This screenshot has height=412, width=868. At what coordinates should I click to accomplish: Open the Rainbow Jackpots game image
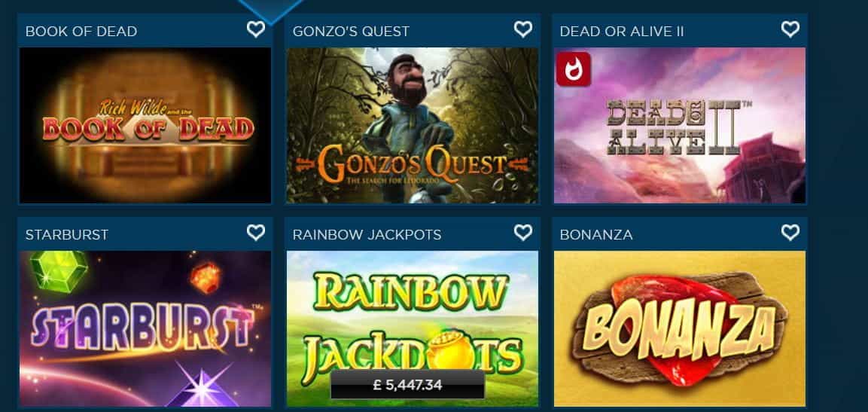(413, 329)
